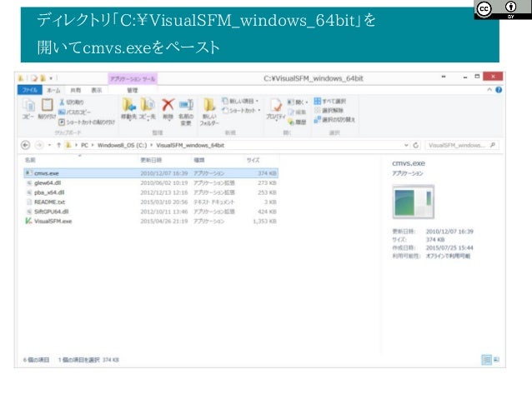This screenshot has width=532, height=399.
Task: Click Paste shortcut (ショートカットの貼り付け)
Action: point(87,122)
